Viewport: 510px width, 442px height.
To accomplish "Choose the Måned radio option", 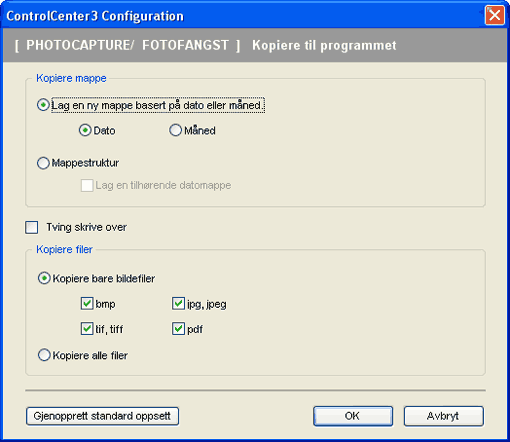I will [x=175, y=130].
